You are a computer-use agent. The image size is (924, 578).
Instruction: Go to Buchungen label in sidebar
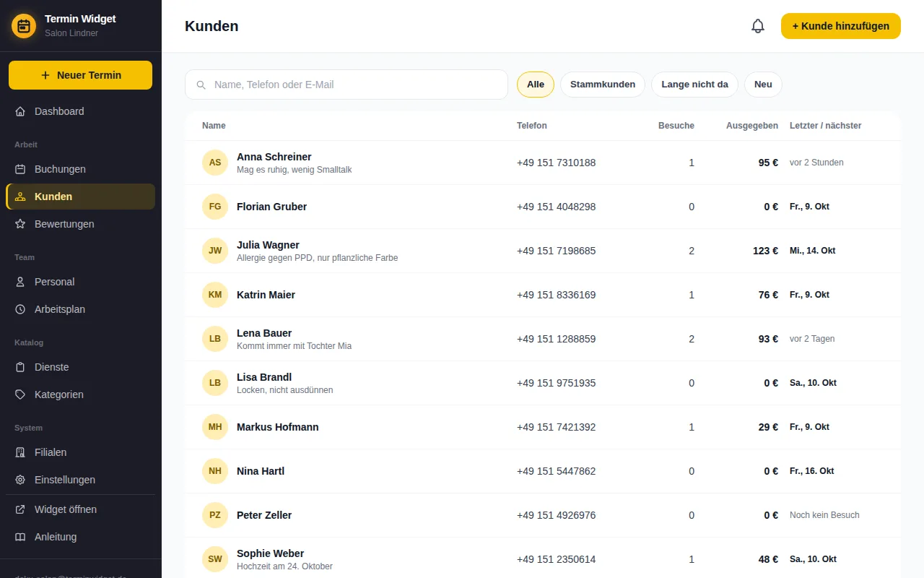click(x=60, y=169)
